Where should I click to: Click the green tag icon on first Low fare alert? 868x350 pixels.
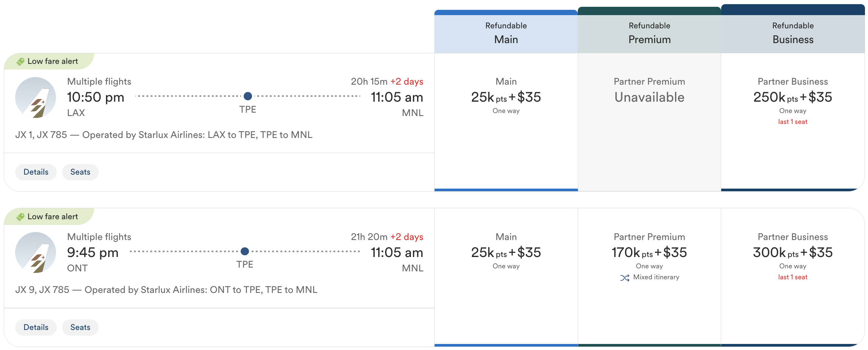(x=20, y=61)
